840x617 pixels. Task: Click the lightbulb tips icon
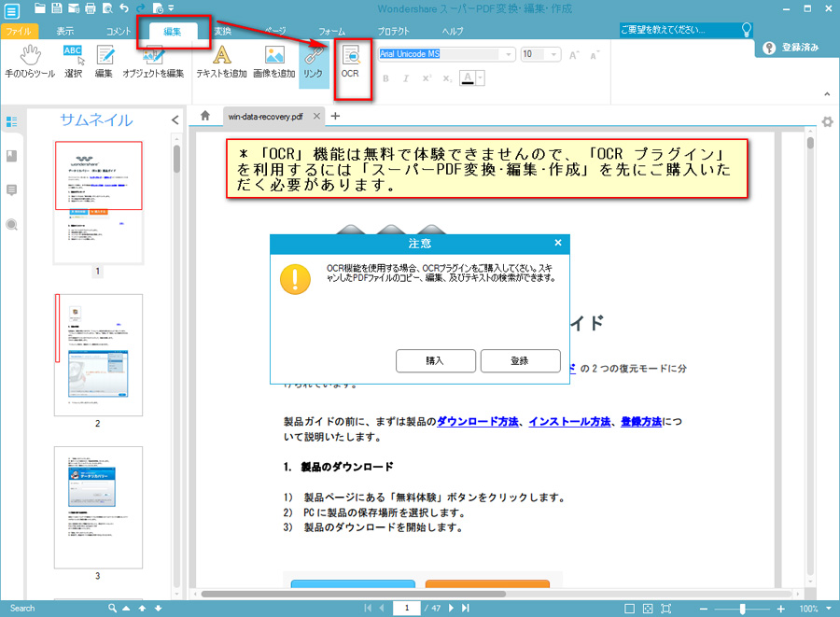point(746,30)
